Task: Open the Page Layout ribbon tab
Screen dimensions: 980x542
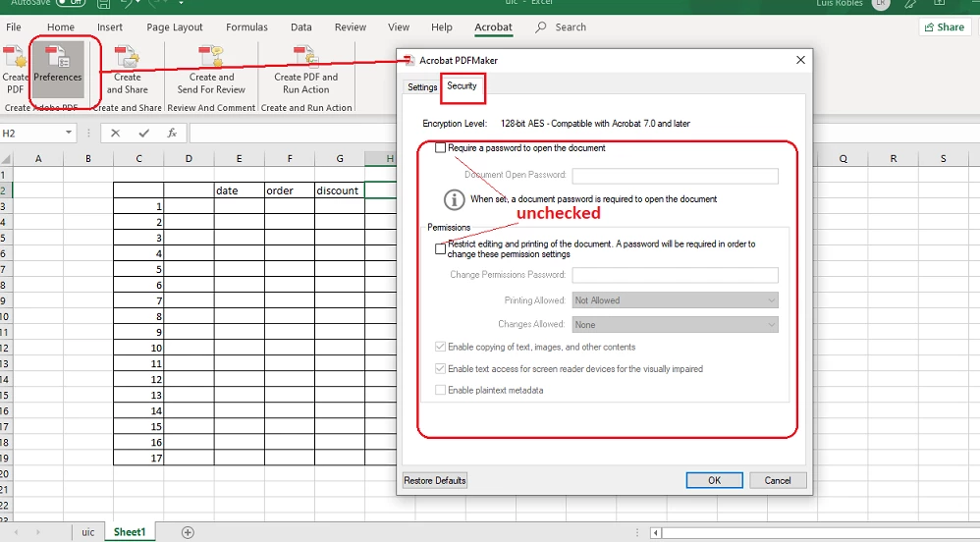Action: [x=175, y=27]
